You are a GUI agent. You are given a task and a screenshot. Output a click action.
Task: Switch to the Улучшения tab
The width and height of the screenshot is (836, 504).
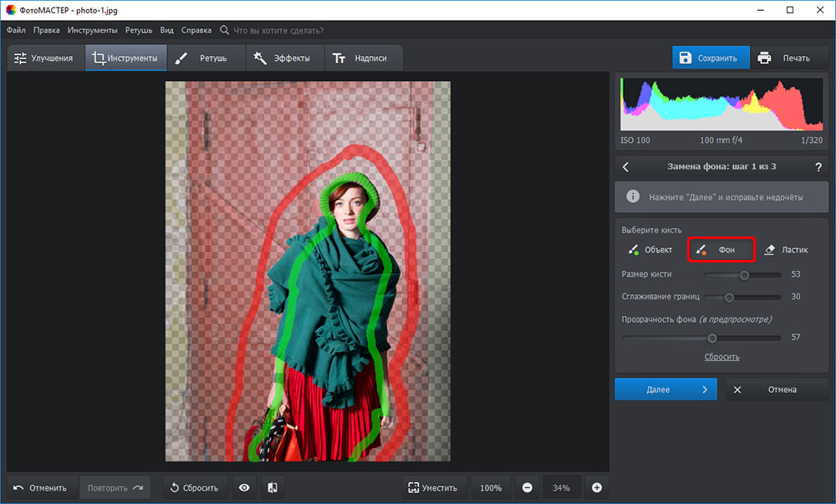[x=45, y=58]
